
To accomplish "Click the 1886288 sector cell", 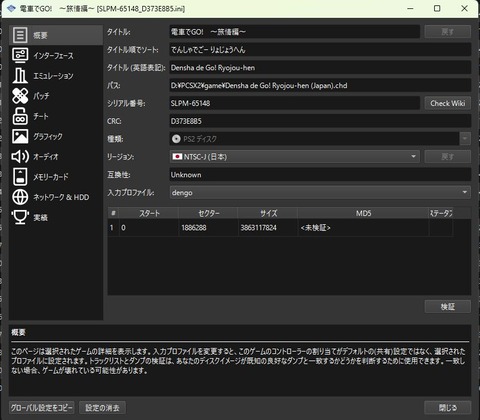I will (x=208, y=228).
